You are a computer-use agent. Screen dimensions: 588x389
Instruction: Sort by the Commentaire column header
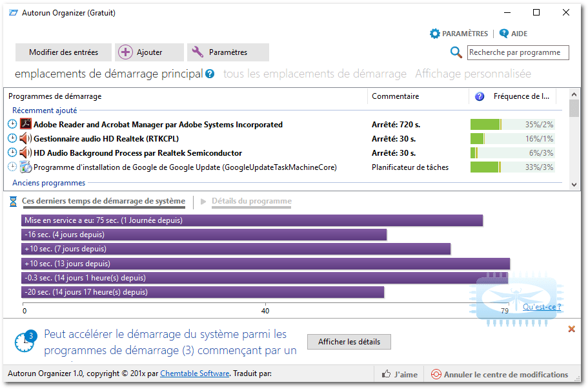tap(395, 96)
